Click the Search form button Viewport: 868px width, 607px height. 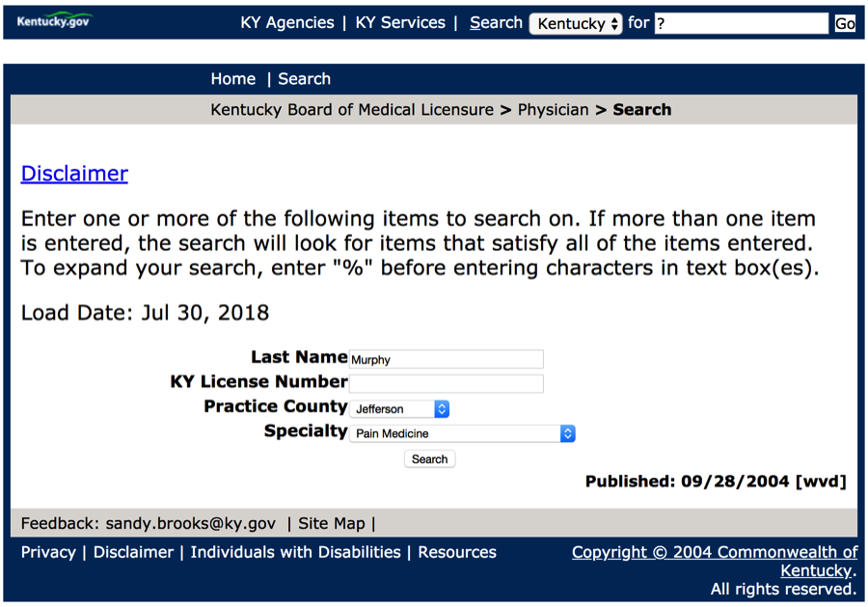(429, 459)
